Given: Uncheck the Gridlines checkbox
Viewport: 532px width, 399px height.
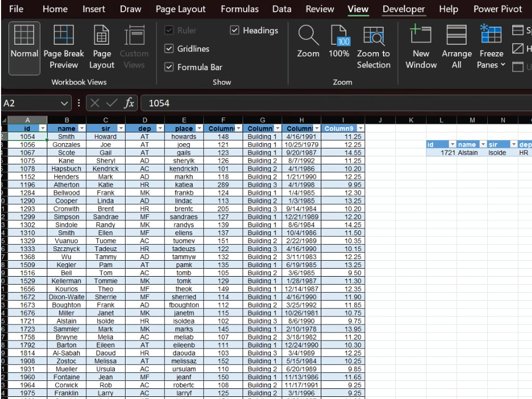Looking at the screenshot, I should click(169, 49).
